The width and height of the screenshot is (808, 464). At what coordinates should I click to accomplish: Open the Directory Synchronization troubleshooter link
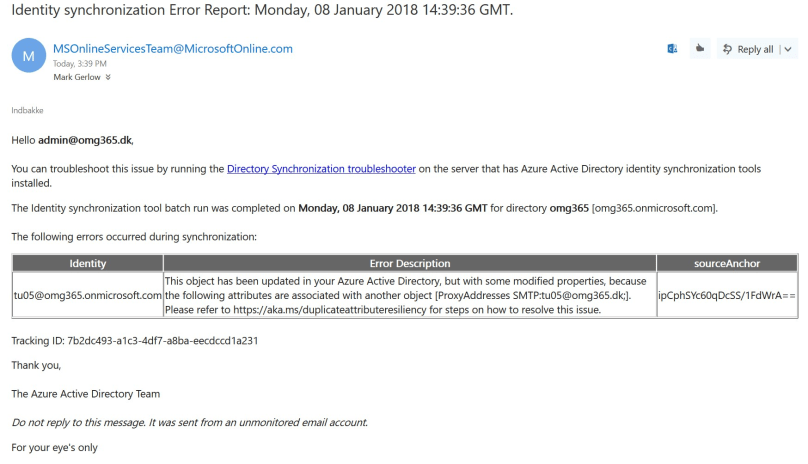click(321, 169)
